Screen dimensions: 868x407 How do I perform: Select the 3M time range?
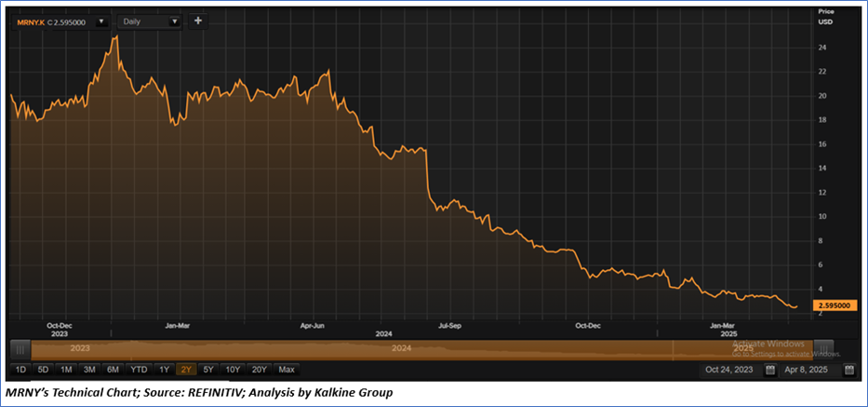click(x=89, y=370)
